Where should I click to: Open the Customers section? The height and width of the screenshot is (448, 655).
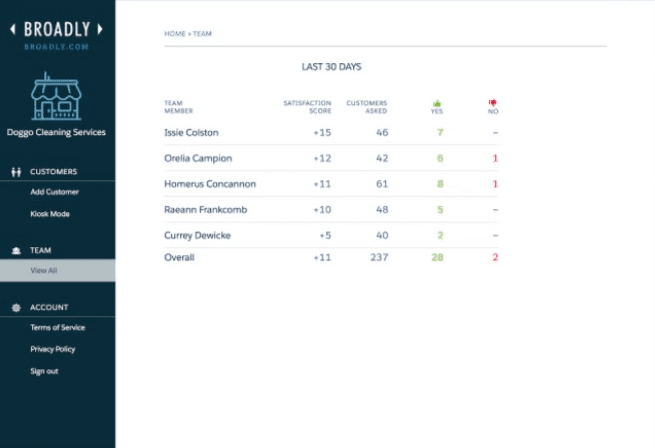click(x=53, y=171)
